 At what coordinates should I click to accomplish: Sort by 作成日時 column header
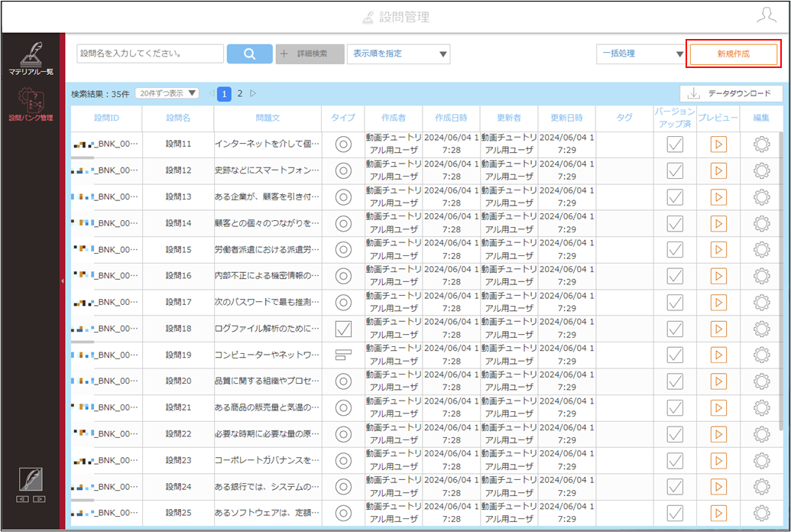point(451,118)
